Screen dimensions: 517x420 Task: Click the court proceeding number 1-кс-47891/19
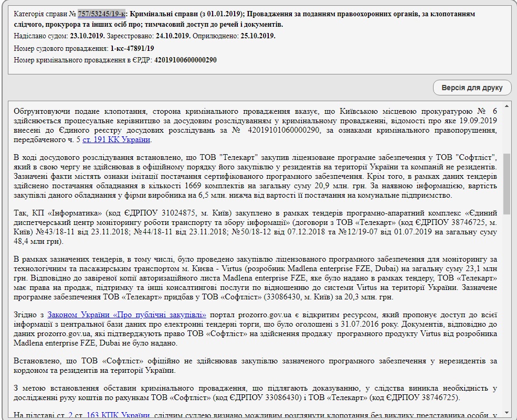(x=132, y=48)
